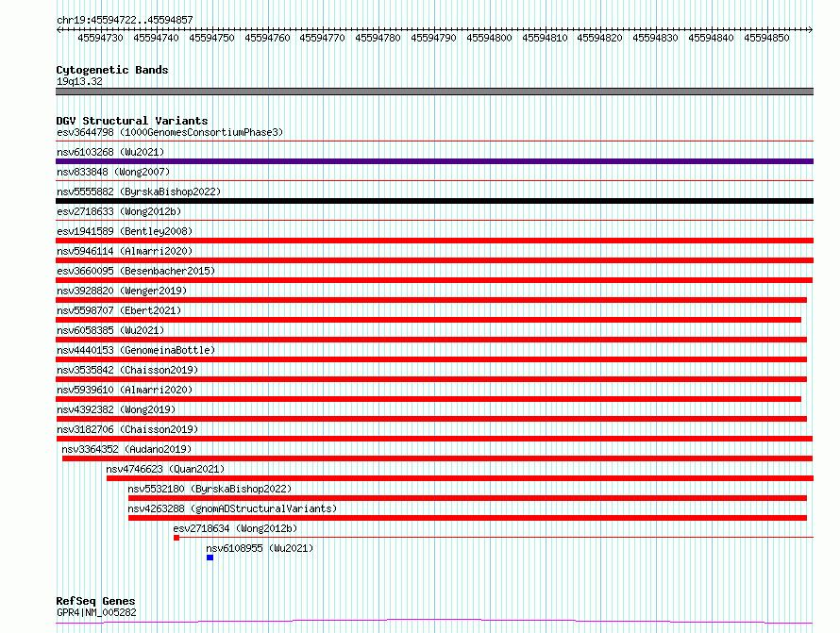Select the nsv6108955 (Wu2021) variant label
The height and width of the screenshot is (633, 840).
(260, 548)
